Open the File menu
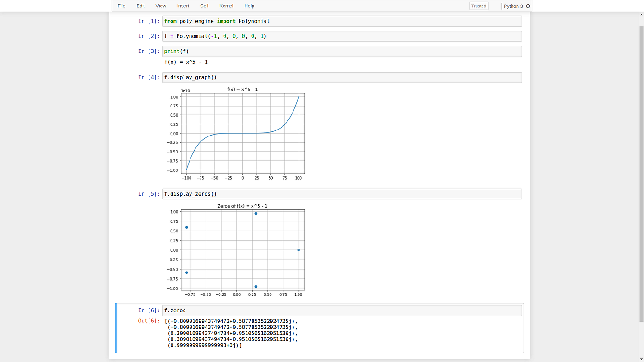Screen dimensions: 644x362 [x=121, y=6]
